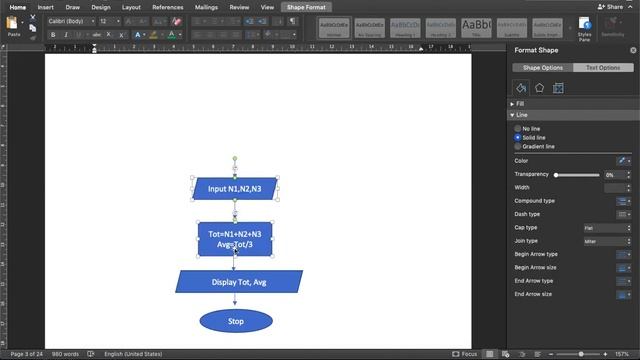The height and width of the screenshot is (360, 640).
Task: Open the Cap type Flat dropdown
Action: 607,228
